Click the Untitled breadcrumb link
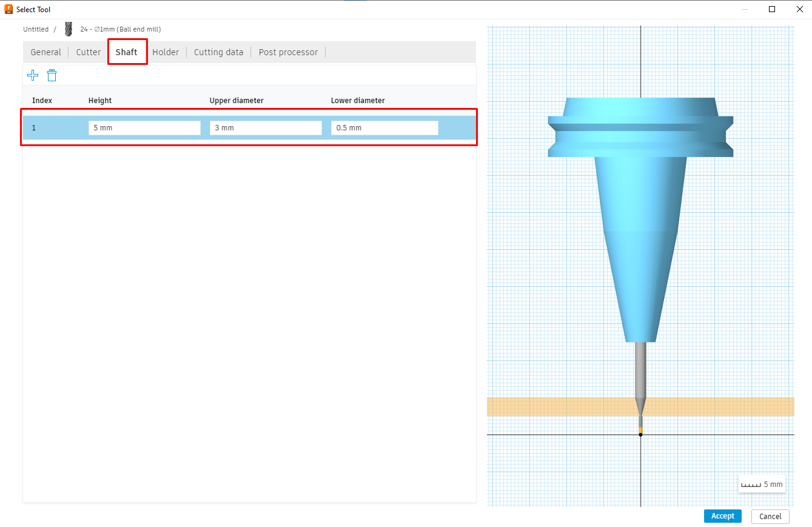The image size is (812, 527). click(x=36, y=29)
